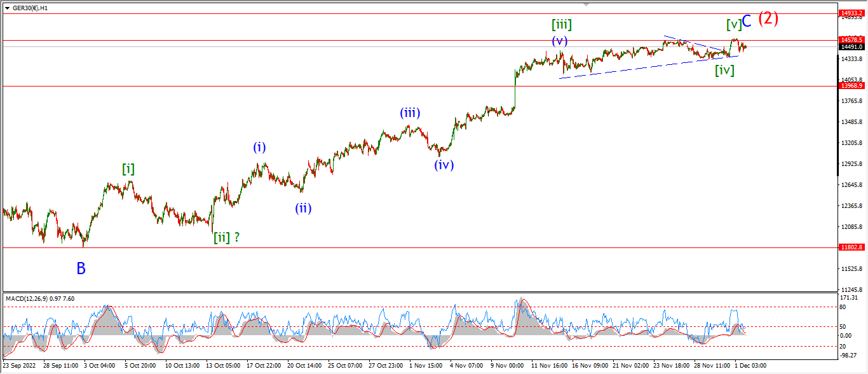The width and height of the screenshot is (868, 374).
Task: Click the green [ii] ? wave label
Action: point(226,237)
